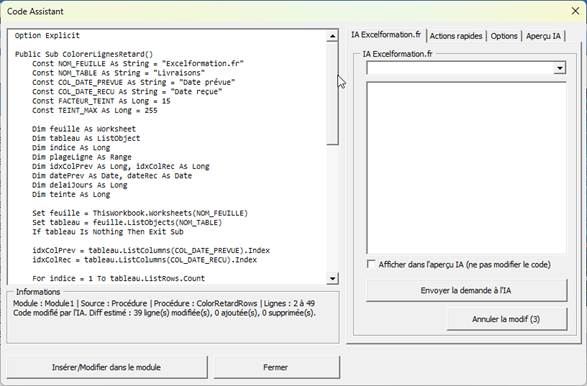Switch to the IA Excelformation.fr tab
Viewport: 587px width, 386px height.
click(x=386, y=35)
